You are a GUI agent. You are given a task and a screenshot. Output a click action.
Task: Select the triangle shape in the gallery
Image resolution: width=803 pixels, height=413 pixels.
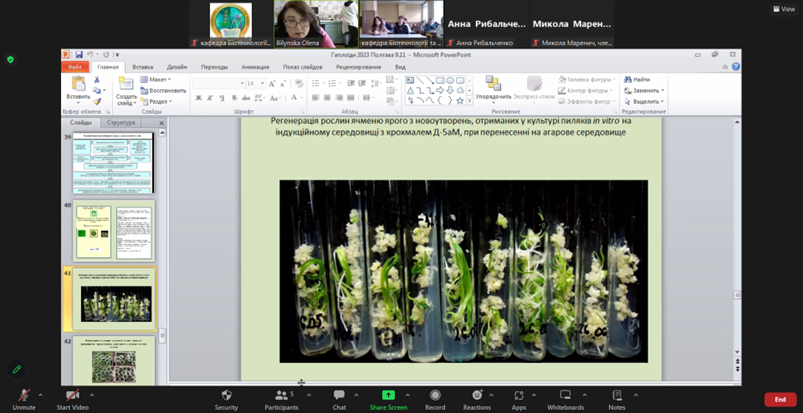pyautogui.click(x=410, y=91)
